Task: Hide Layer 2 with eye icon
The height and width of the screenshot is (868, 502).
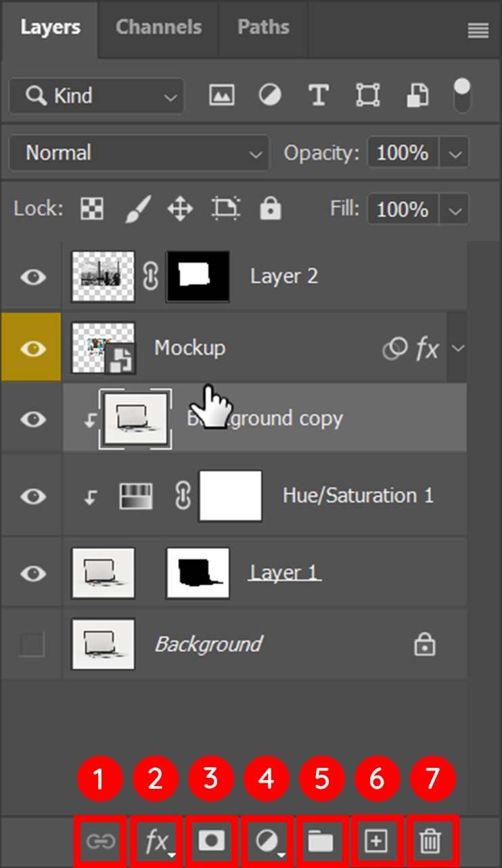Action: 32,276
